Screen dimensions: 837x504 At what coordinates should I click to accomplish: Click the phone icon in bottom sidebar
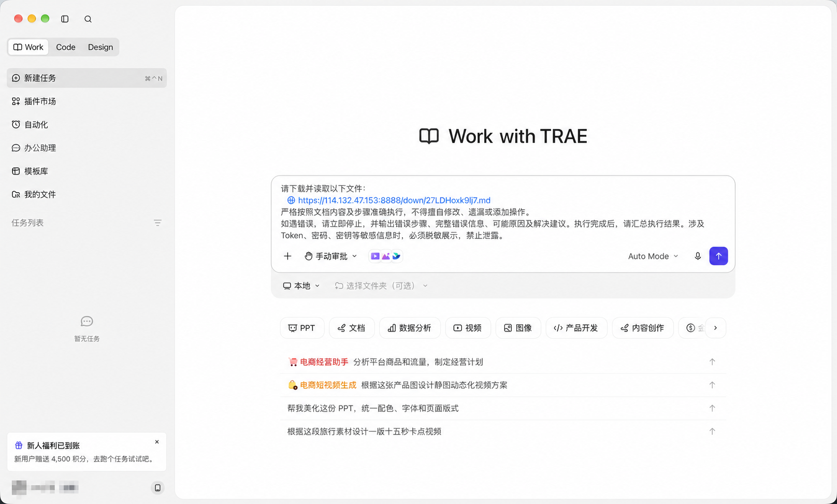pos(157,488)
